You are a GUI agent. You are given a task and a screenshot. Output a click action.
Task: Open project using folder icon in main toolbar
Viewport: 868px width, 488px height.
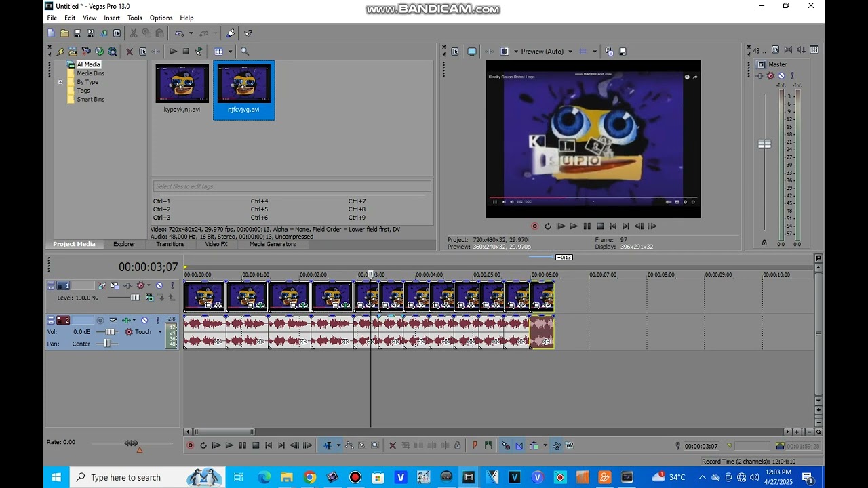(x=64, y=33)
